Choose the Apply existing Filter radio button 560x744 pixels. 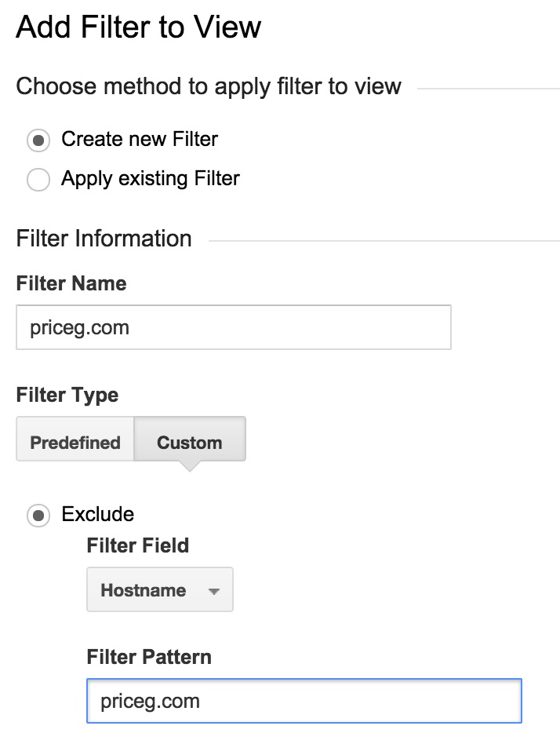click(38, 180)
